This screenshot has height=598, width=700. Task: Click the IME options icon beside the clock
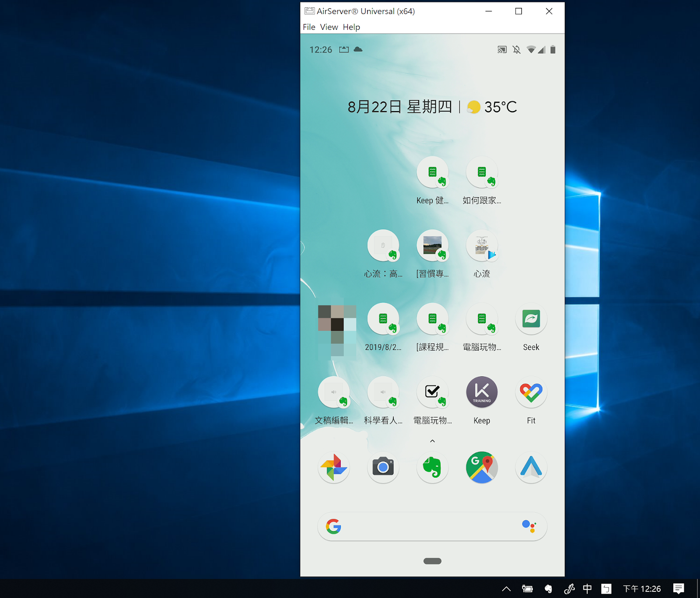pyautogui.click(x=606, y=589)
